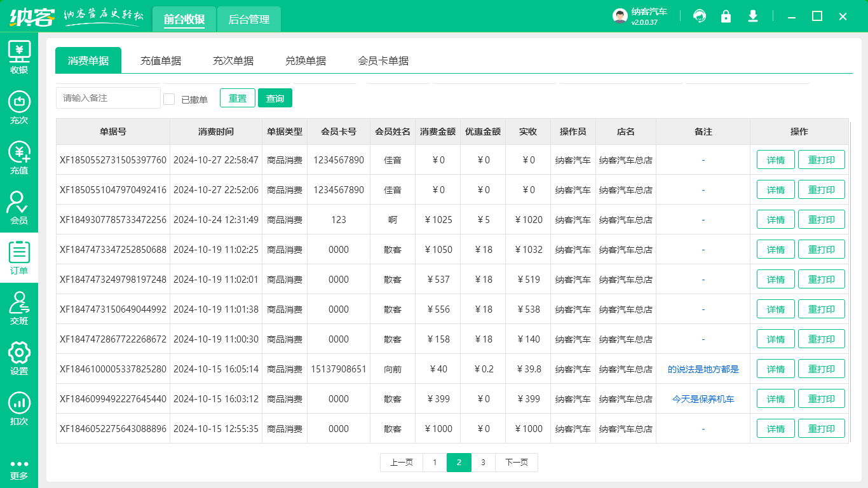Click the 请输入备注 remark input field

[x=108, y=98]
